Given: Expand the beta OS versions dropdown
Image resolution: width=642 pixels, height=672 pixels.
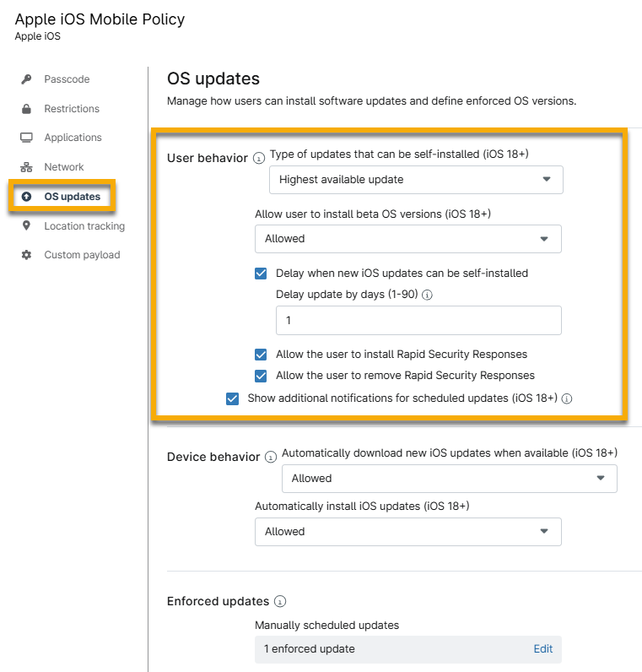Looking at the screenshot, I should (407, 239).
